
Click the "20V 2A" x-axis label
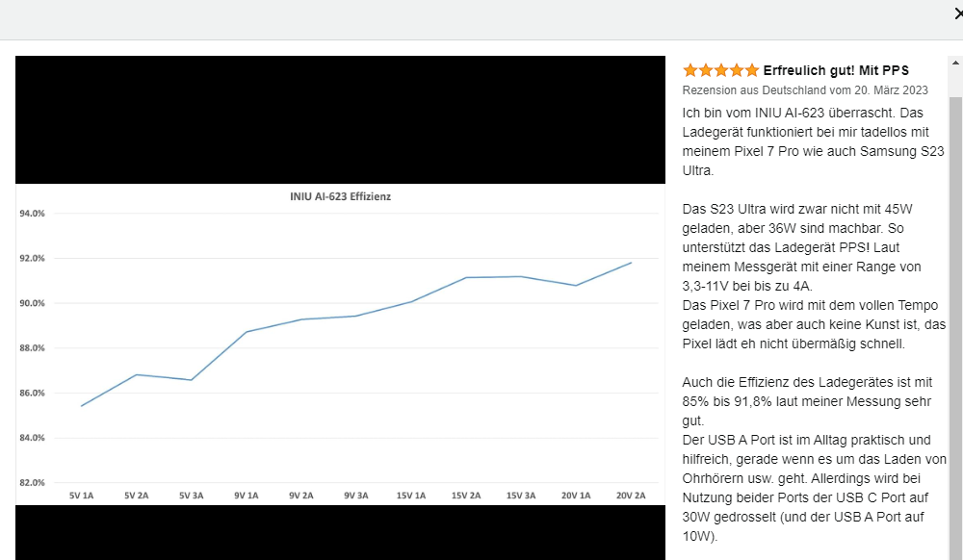tap(631, 496)
